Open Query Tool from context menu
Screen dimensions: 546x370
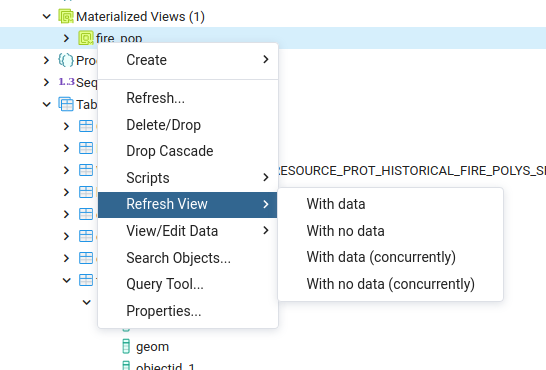[188, 284]
